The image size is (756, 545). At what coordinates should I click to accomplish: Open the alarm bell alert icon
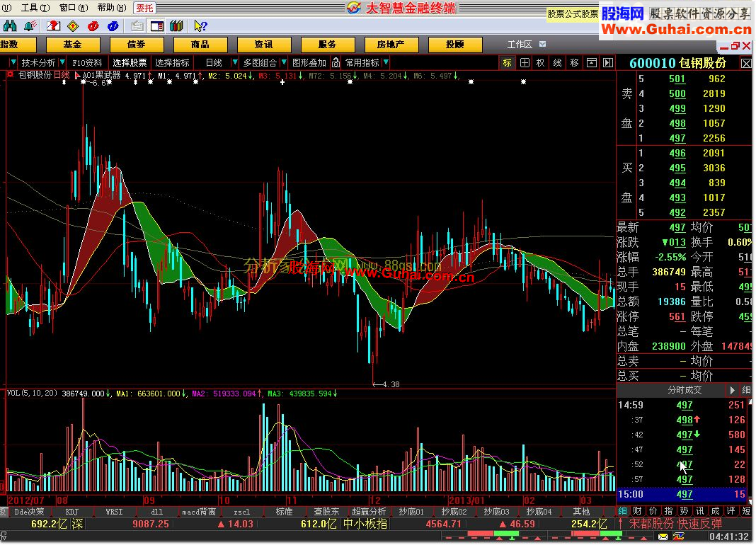[x=30, y=25]
